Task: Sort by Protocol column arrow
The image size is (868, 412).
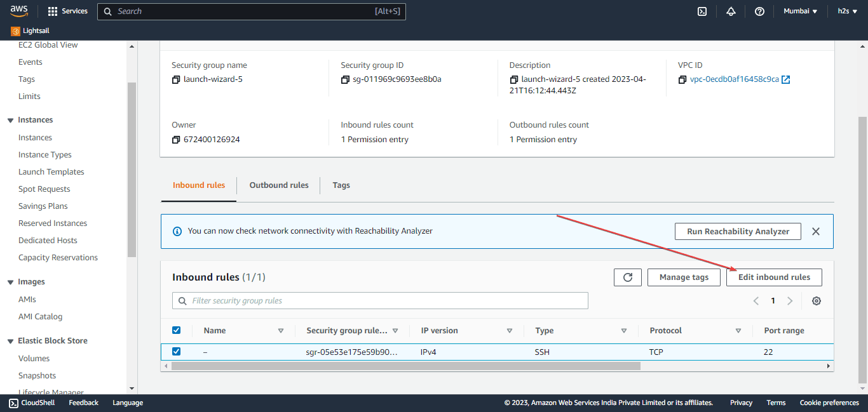Action: coord(738,331)
